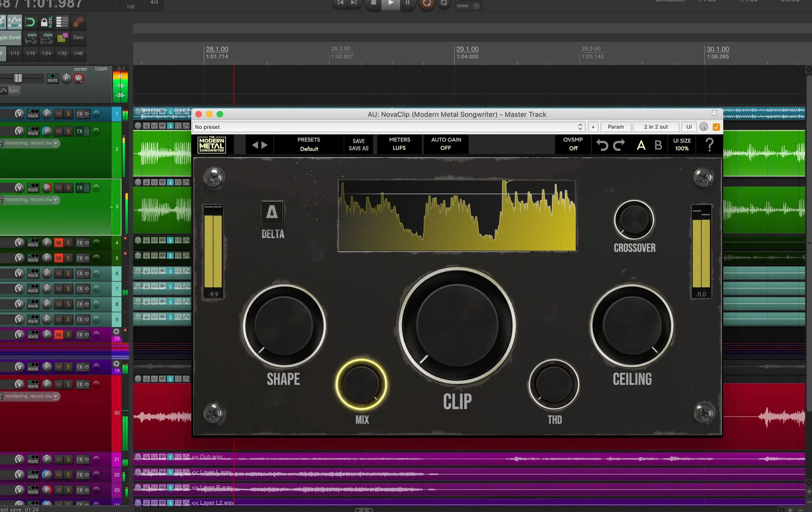Switch to the B comparison state

pos(658,145)
